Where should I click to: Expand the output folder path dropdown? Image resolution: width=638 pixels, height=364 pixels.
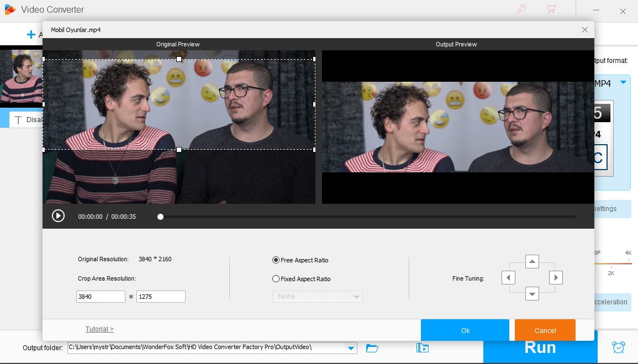click(x=351, y=348)
